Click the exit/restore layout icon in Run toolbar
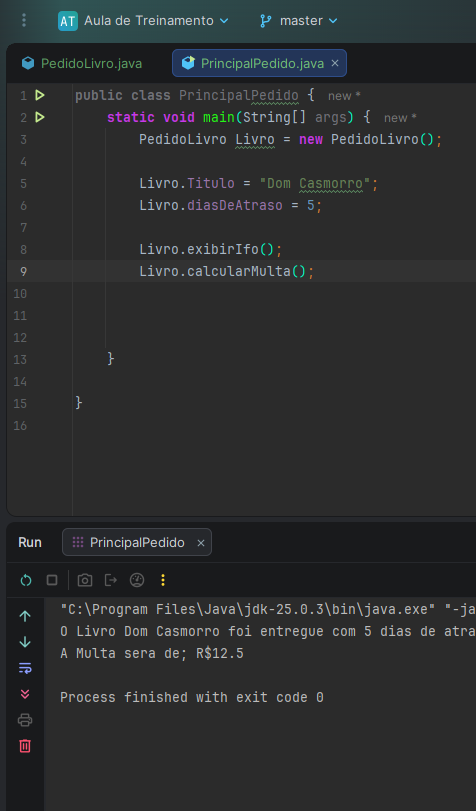Viewport: 476px width, 811px height. point(111,580)
